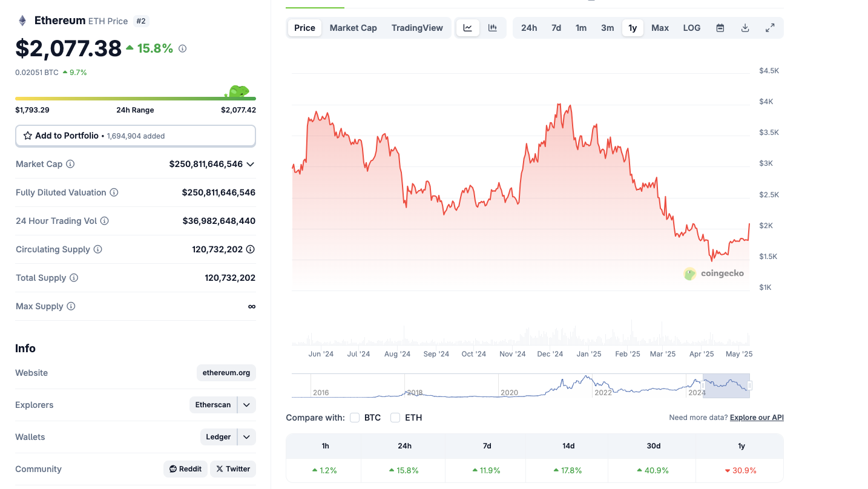Click the 24h price range bar
Image resolution: width=868 pixels, height=489 pixels.
click(136, 98)
